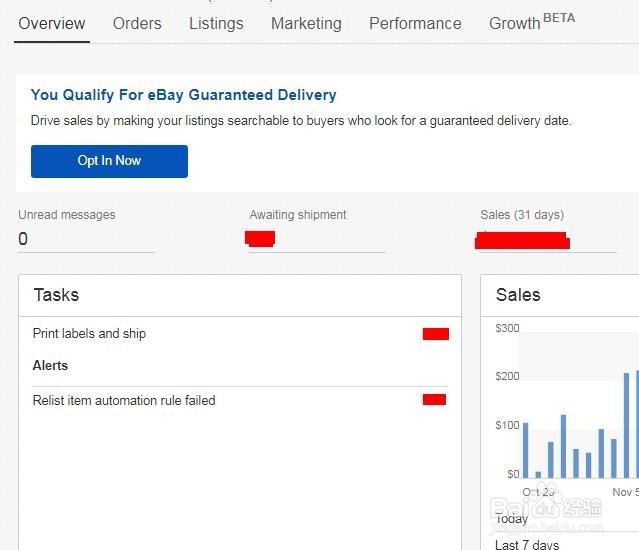This screenshot has width=639, height=550.
Task: Open the Orders tab
Action: pyautogui.click(x=137, y=24)
